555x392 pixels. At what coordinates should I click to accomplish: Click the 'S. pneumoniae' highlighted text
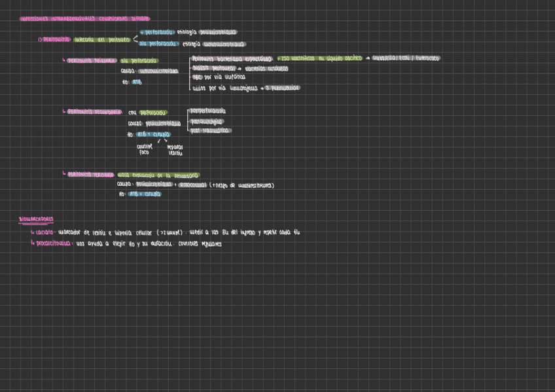click(282, 88)
